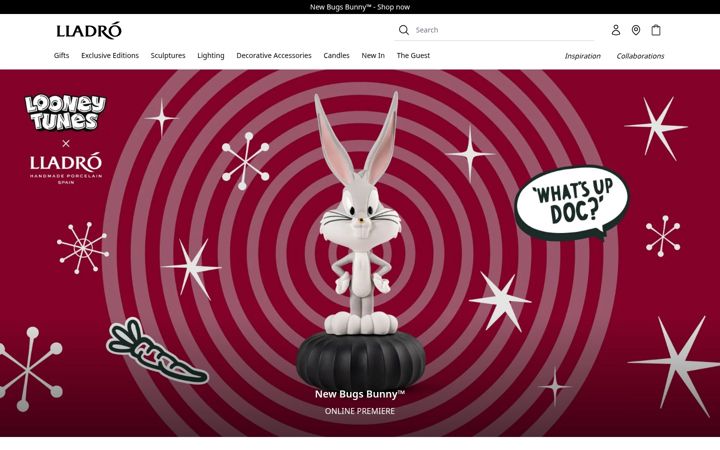Open the Decorative Accessories menu
The height and width of the screenshot is (450, 720).
pos(274,56)
